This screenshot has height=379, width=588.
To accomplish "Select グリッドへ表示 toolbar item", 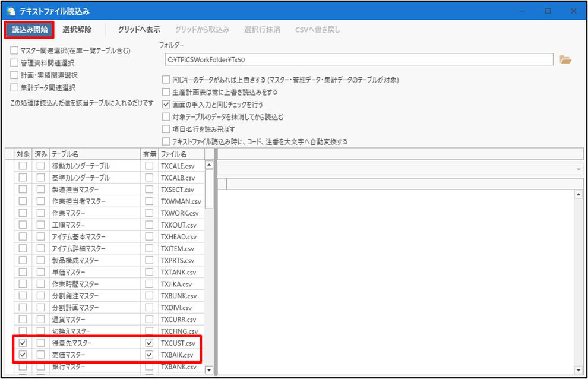I will [x=139, y=30].
